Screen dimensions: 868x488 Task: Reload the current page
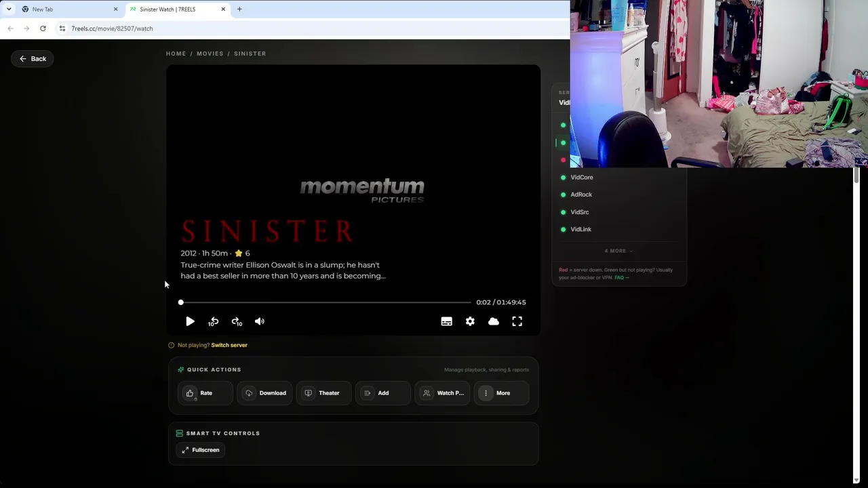point(43,28)
